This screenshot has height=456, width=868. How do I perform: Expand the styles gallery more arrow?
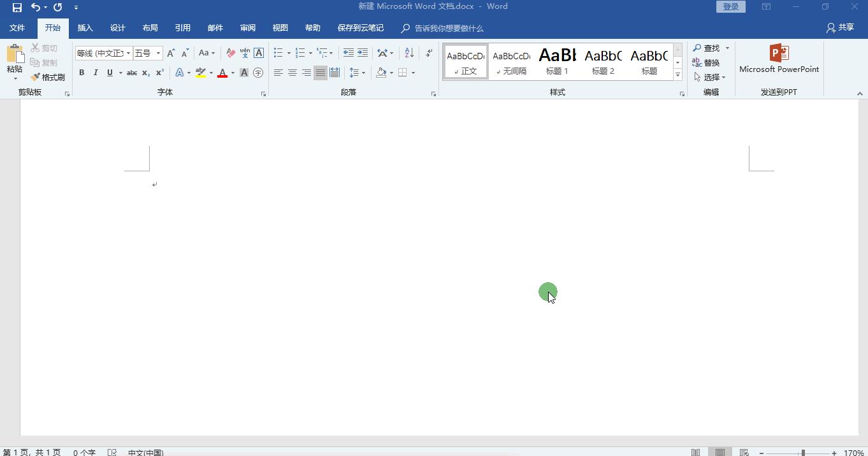(677, 75)
